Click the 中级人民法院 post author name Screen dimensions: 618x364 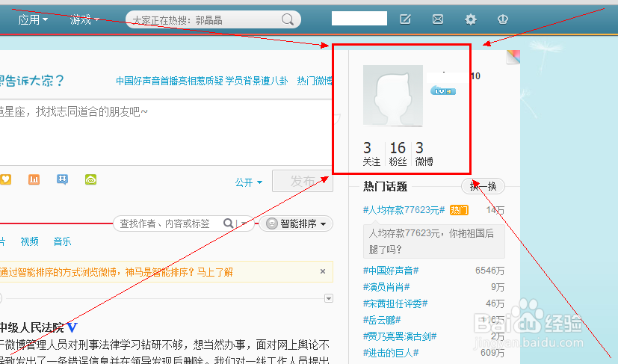(x=31, y=327)
